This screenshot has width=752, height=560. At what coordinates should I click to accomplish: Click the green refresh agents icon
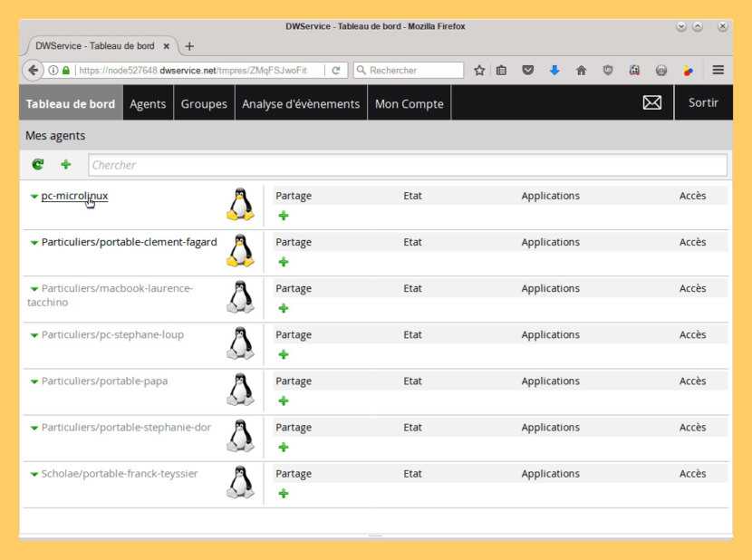pos(37,164)
